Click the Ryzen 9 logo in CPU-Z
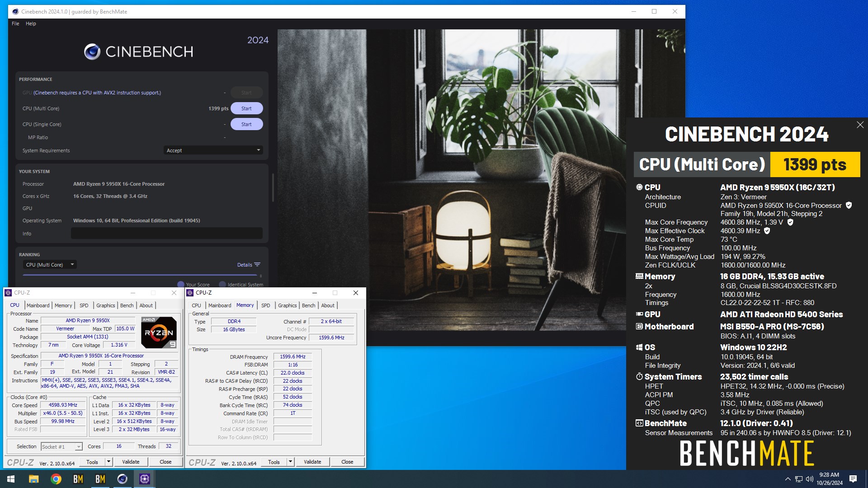 pyautogui.click(x=159, y=333)
